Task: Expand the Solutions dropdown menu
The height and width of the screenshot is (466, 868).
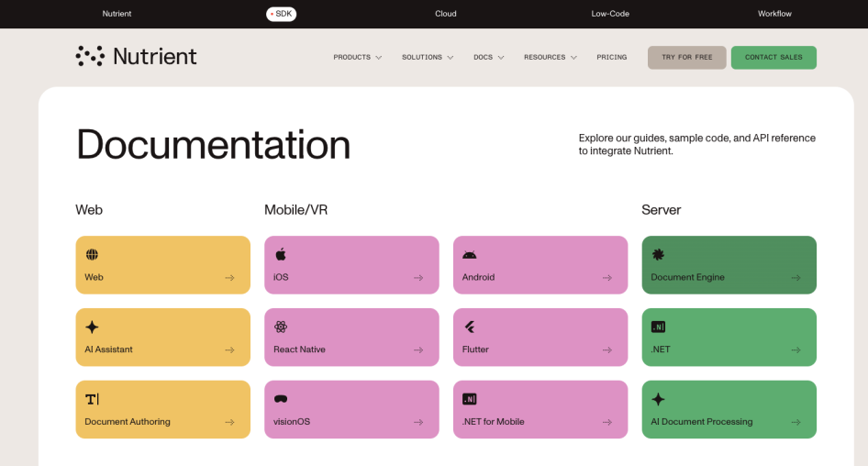Action: pyautogui.click(x=428, y=57)
